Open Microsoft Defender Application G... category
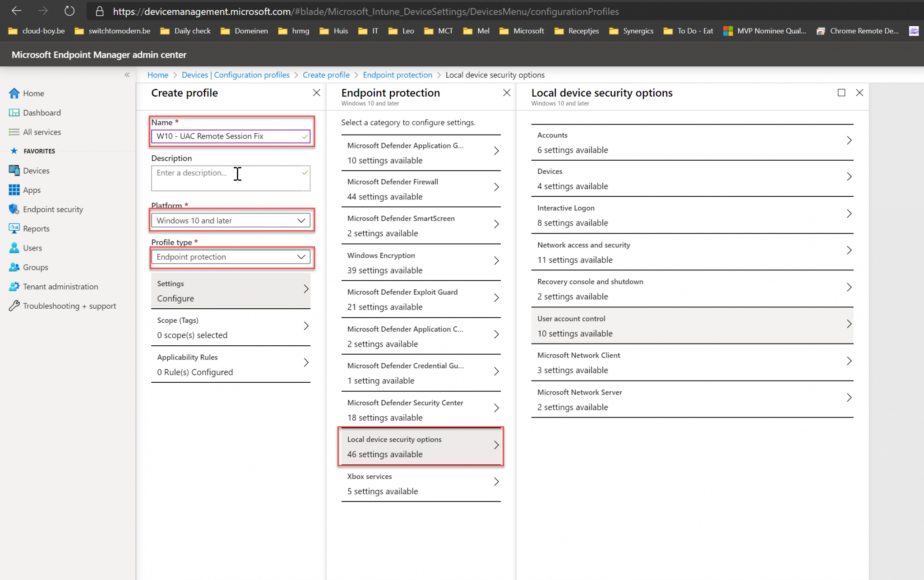The image size is (924, 580). (x=421, y=153)
